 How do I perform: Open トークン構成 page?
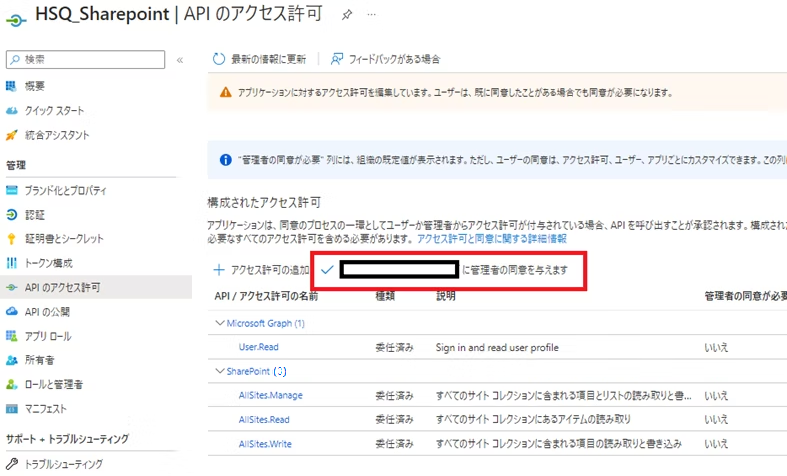[48, 263]
